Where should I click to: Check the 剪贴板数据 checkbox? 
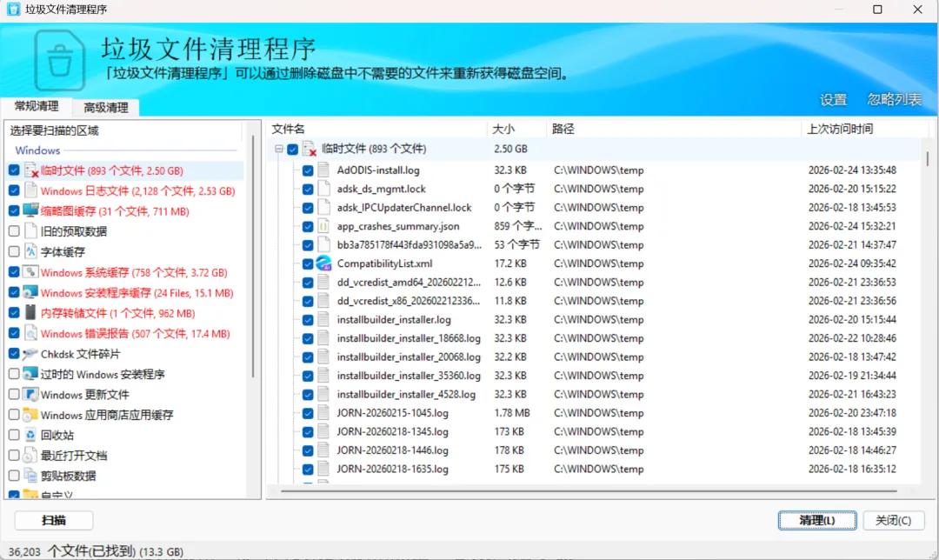(14, 476)
